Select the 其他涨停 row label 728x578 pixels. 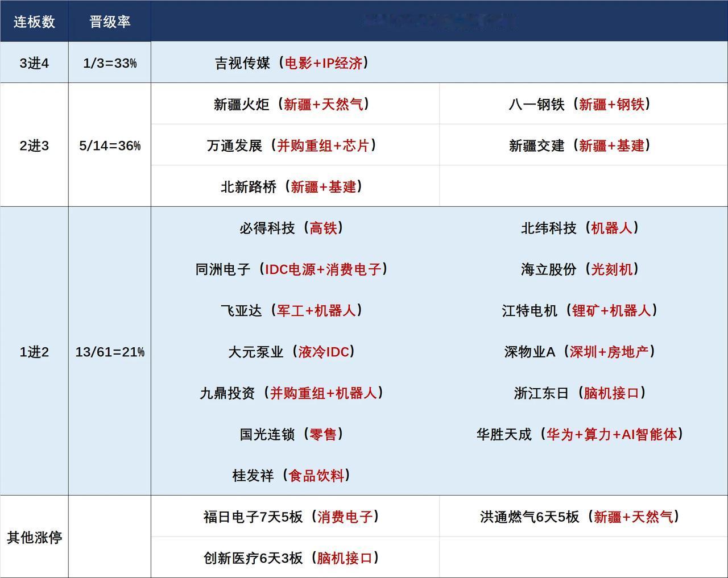(x=34, y=537)
